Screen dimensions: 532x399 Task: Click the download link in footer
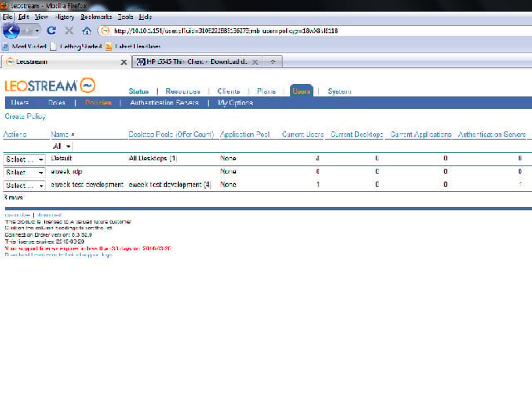(50, 215)
